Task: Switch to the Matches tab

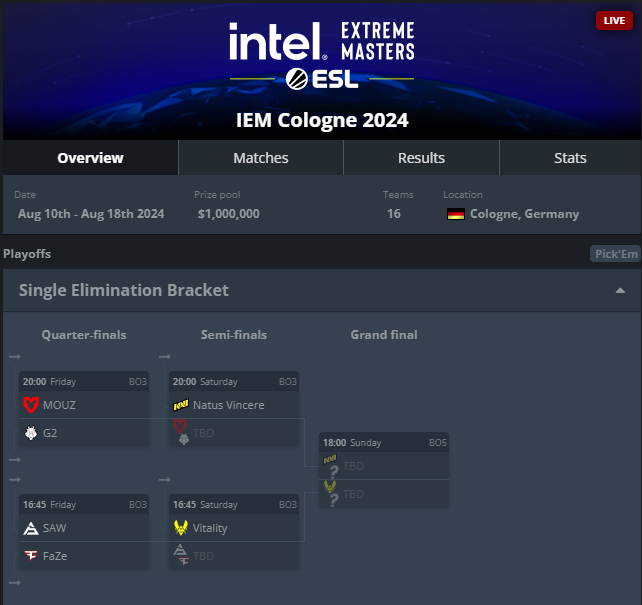Action: pos(261,158)
